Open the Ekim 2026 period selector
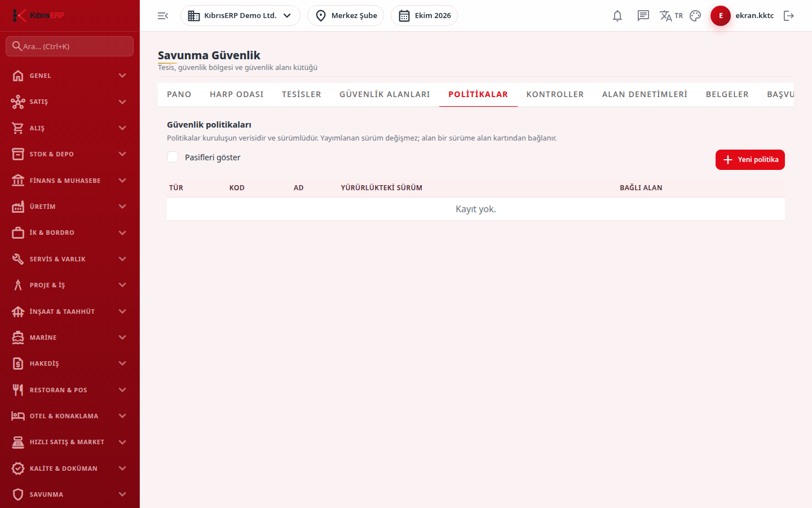 pos(424,16)
